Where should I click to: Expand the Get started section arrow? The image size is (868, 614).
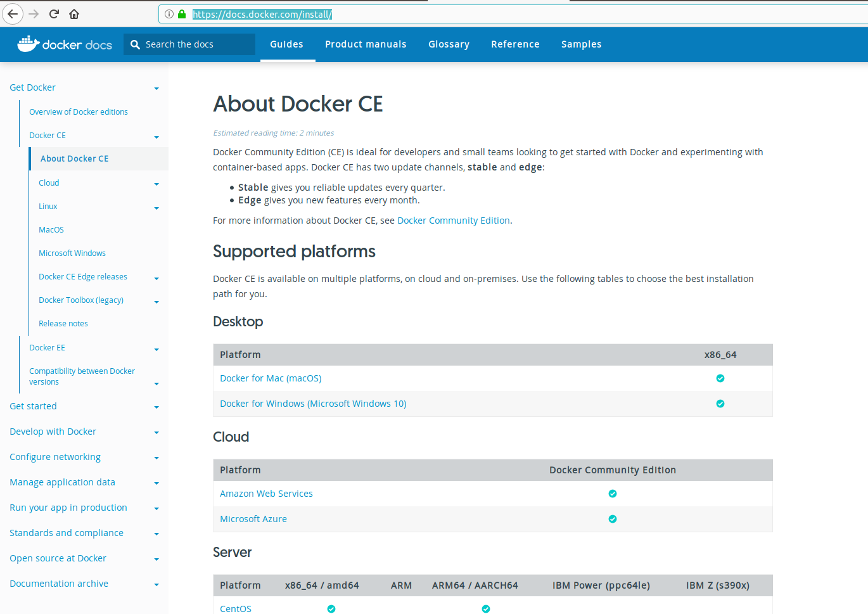[x=156, y=407]
